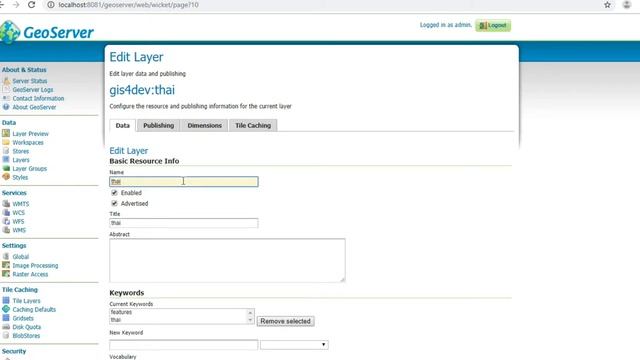The image size is (640, 360).
Task: Click in the Name input field
Action: tap(184, 182)
